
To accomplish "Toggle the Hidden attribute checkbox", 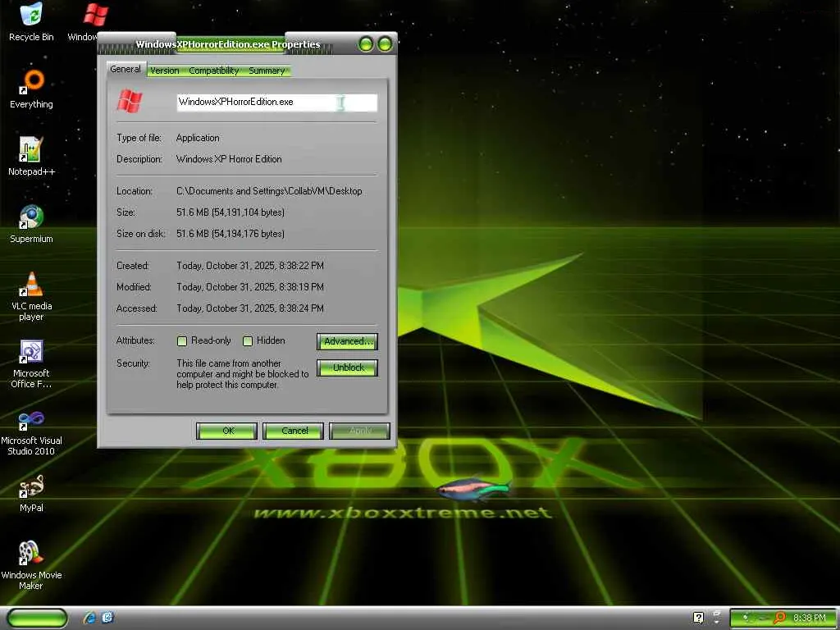I will click(248, 341).
